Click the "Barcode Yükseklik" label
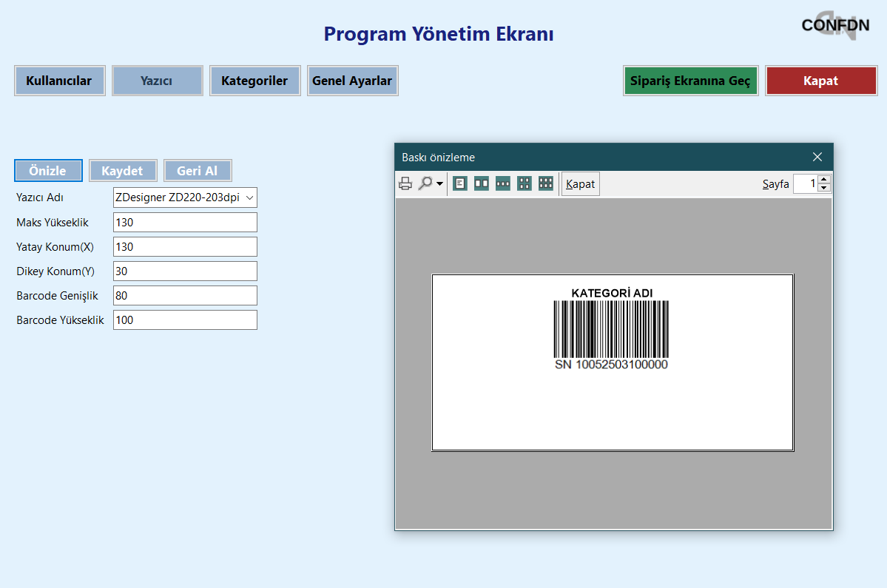Screen dimensions: 887x588 click(60, 320)
